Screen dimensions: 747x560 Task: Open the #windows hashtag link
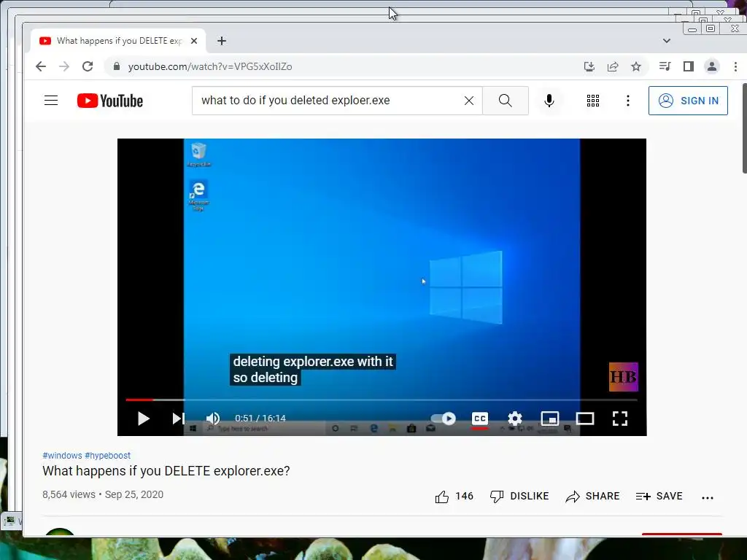pos(62,456)
